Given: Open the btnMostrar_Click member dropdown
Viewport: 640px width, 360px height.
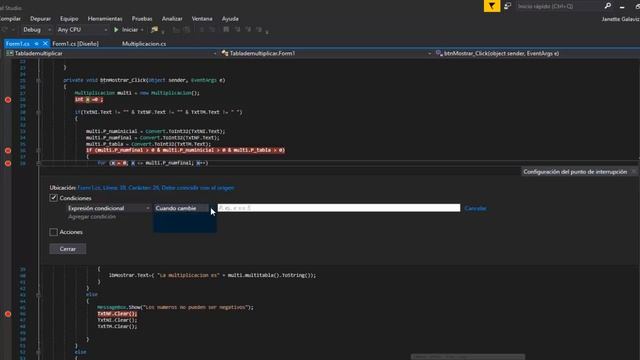Looking at the screenshot, I should click(x=536, y=53).
